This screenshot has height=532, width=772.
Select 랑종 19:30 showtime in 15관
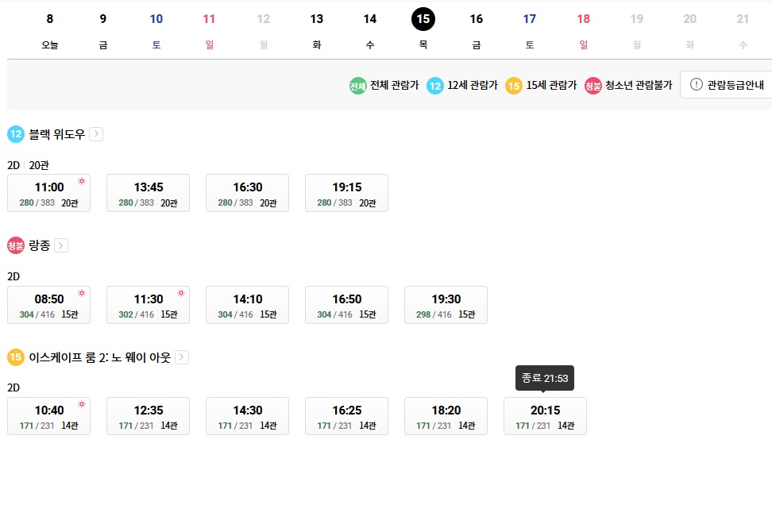(446, 305)
